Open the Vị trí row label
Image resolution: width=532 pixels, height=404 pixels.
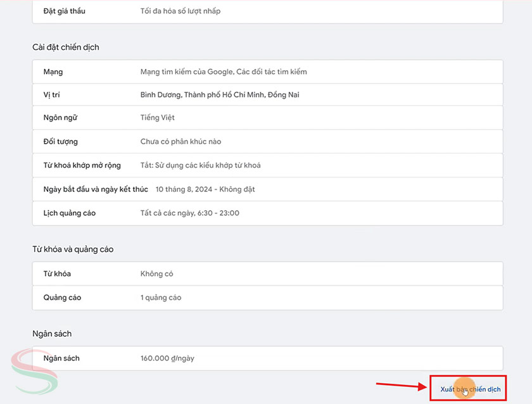coord(52,94)
